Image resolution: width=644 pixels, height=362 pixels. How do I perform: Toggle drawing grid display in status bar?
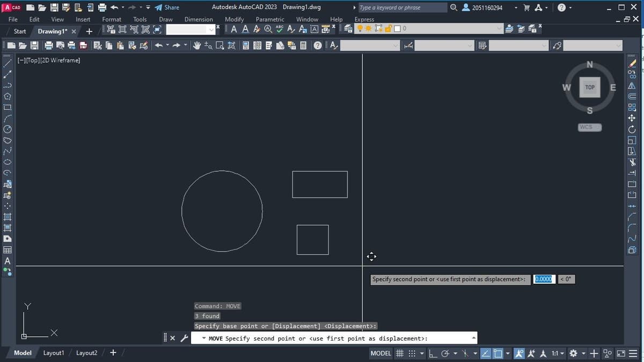(x=400, y=353)
